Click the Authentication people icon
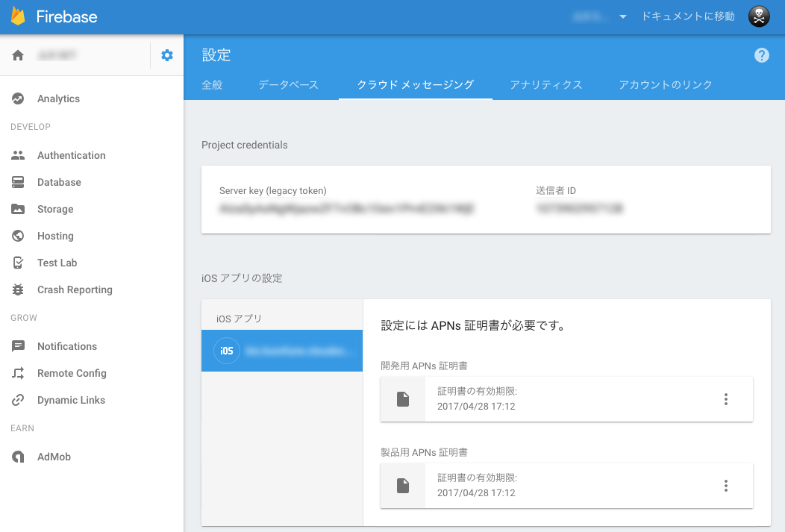Viewport: 785px width, 532px height. pos(18,155)
